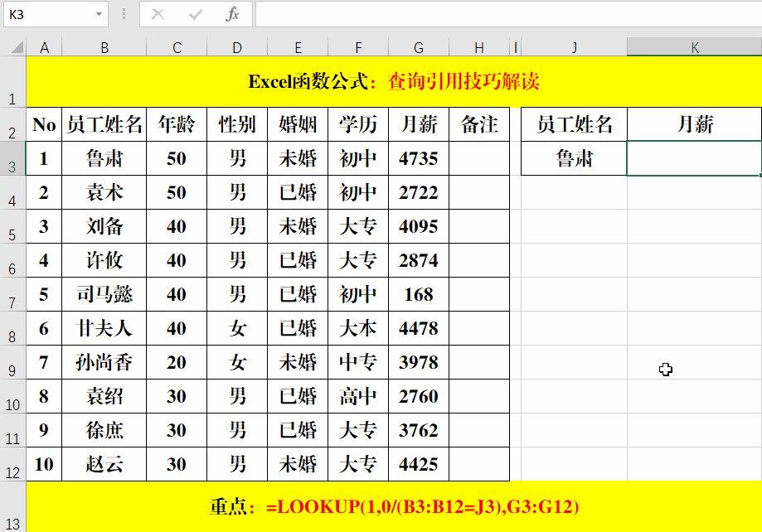Viewport: 762px width, 532px height.
Task: Select column A header
Action: pos(44,47)
